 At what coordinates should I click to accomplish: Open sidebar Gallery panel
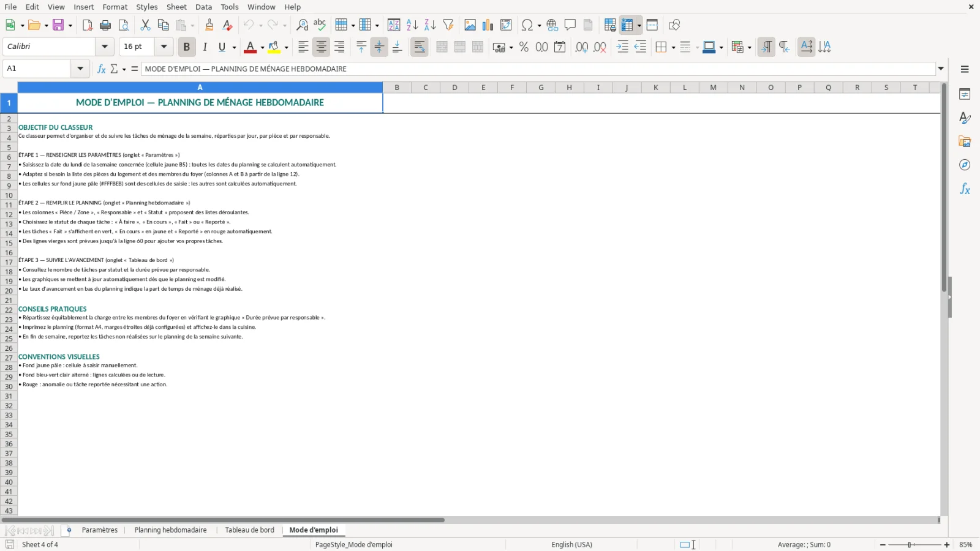(x=965, y=141)
